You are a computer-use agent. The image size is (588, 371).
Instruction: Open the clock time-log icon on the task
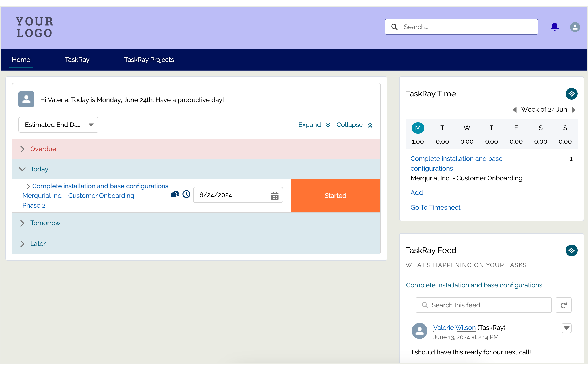pyautogui.click(x=186, y=194)
